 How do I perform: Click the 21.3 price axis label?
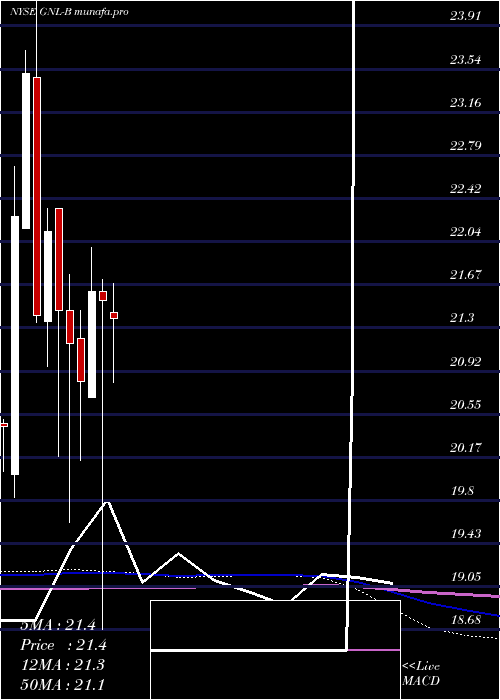click(x=462, y=318)
